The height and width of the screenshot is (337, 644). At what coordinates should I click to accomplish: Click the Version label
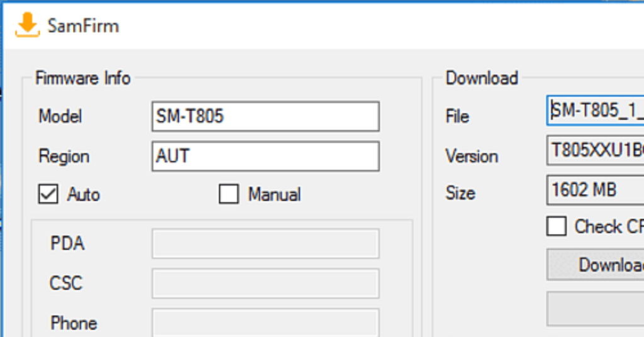[x=472, y=157]
